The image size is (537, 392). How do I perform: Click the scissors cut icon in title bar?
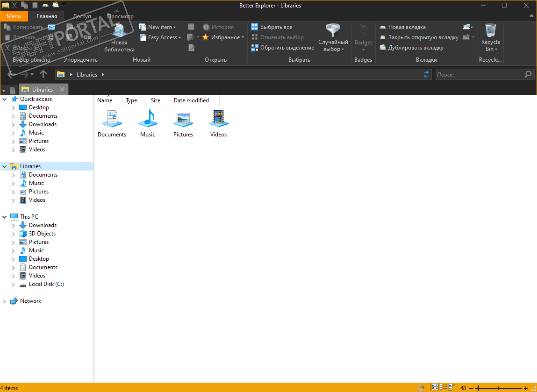click(x=14, y=5)
